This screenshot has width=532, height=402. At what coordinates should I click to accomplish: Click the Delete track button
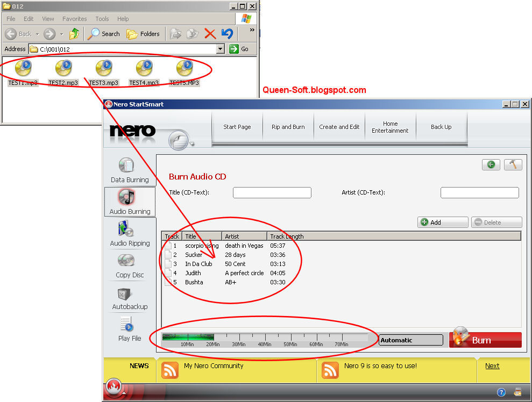tap(496, 222)
